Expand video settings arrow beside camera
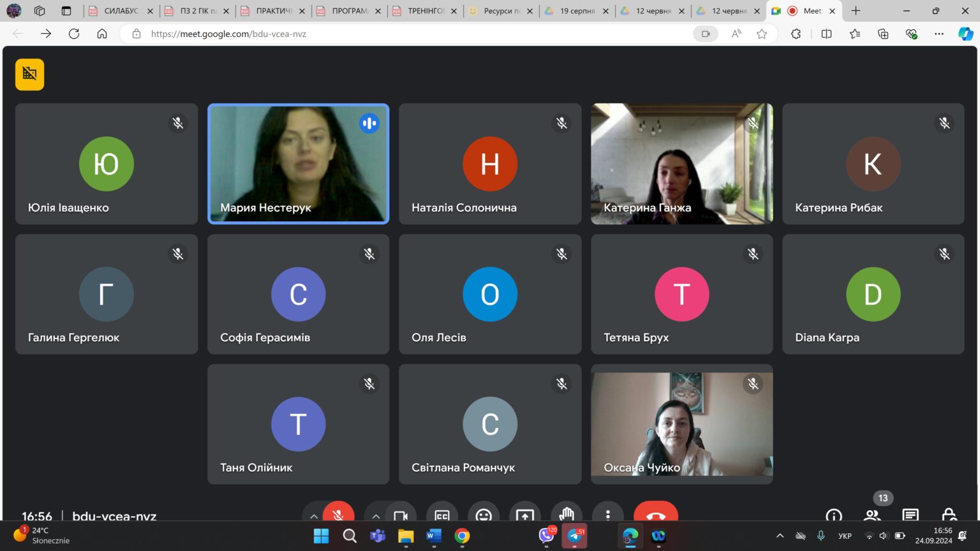 [376, 516]
